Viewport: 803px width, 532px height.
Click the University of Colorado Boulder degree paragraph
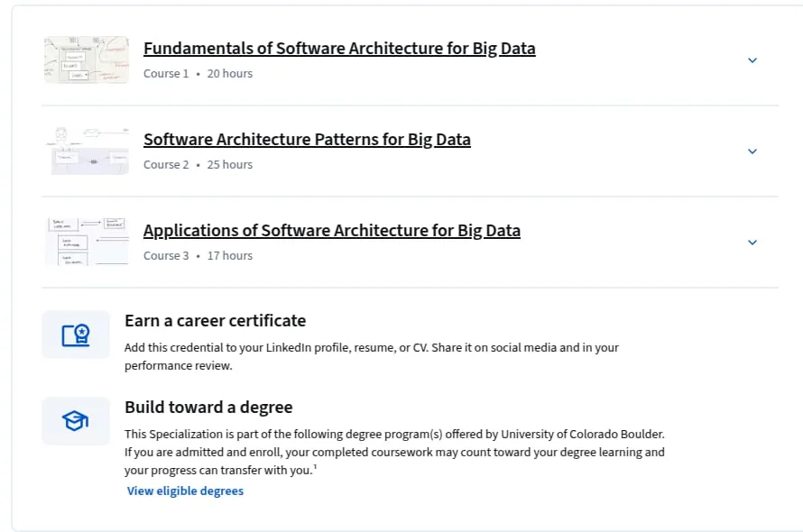[394, 452]
